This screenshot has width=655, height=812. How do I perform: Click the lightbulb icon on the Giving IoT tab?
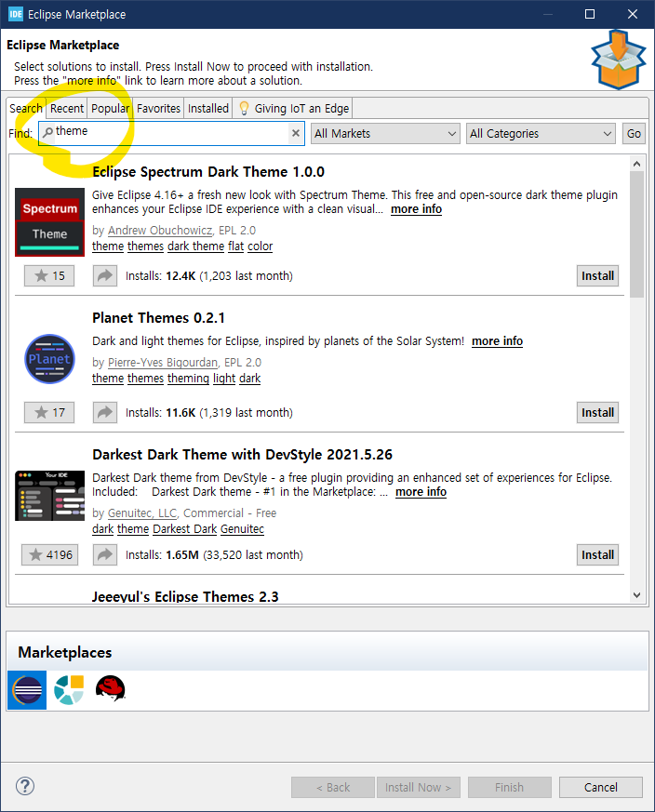point(244,108)
